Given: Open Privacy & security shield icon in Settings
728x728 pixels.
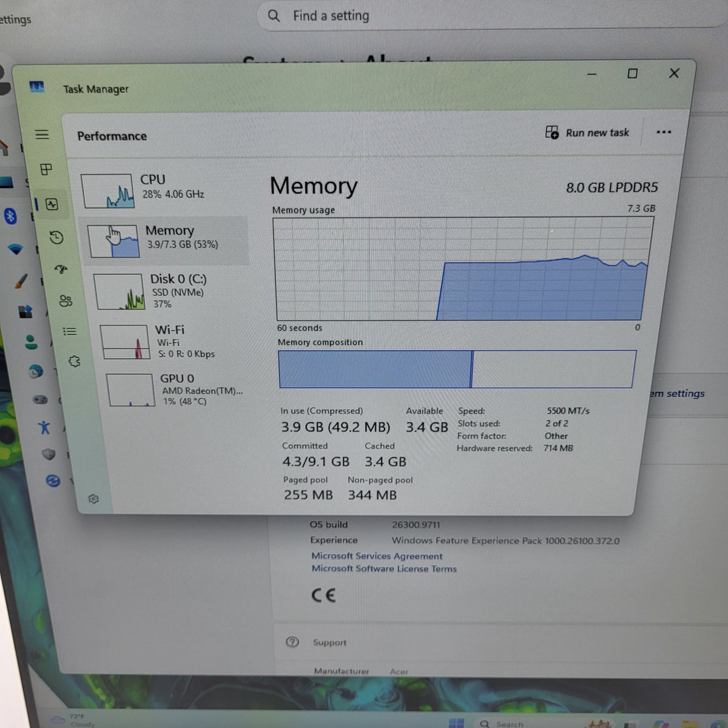Looking at the screenshot, I should [x=49, y=454].
